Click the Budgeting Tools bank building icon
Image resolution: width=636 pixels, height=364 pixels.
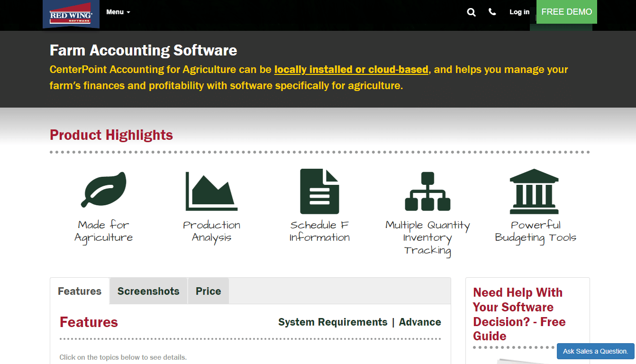pos(535,191)
